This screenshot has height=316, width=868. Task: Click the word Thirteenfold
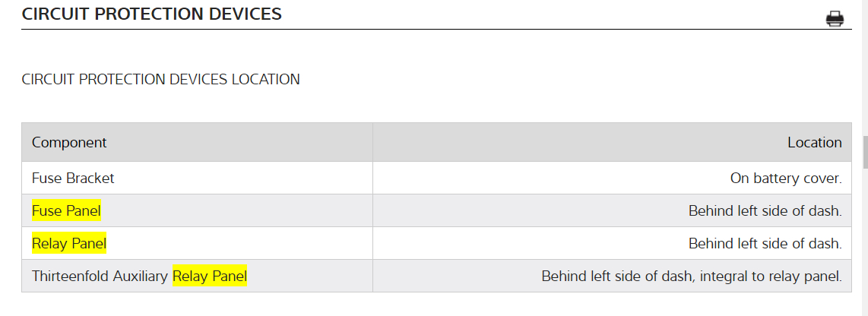(x=68, y=276)
